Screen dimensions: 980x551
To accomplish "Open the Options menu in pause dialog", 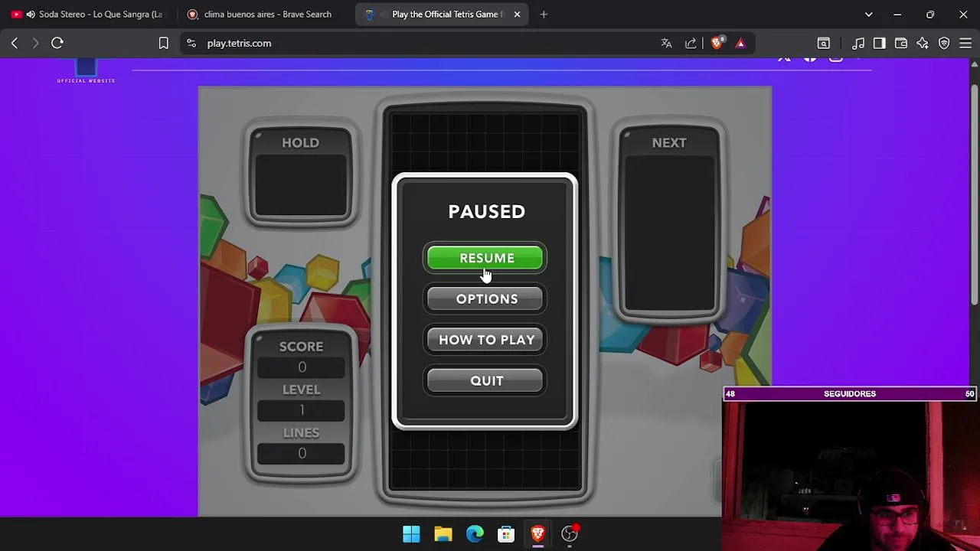I will pyautogui.click(x=485, y=299).
